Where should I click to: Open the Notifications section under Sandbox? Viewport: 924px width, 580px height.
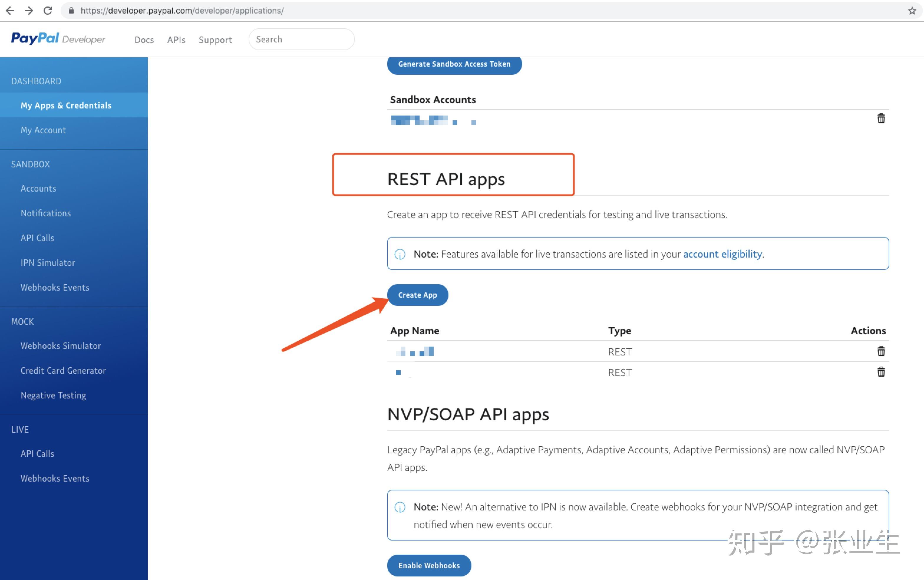[x=45, y=213]
